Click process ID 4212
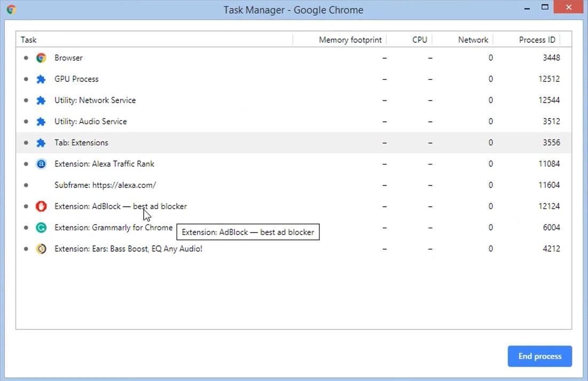588x381 pixels. 551,249
